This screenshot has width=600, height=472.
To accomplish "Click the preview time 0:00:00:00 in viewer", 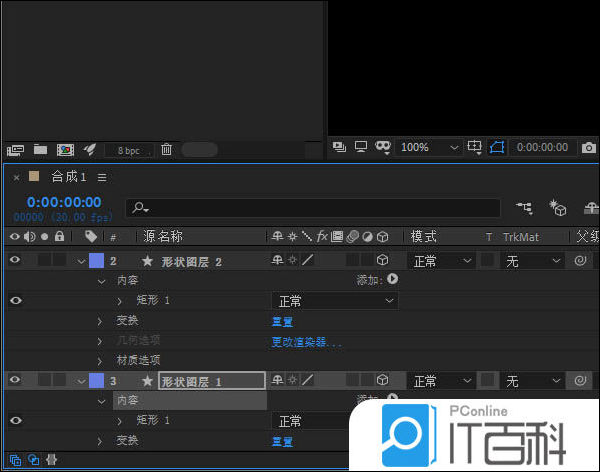I will point(542,147).
